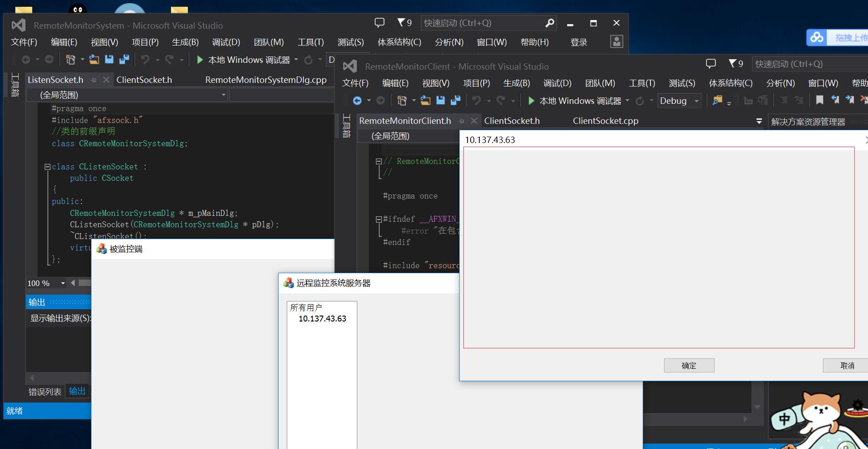
Task: Click the 确定 button
Action: (x=689, y=366)
